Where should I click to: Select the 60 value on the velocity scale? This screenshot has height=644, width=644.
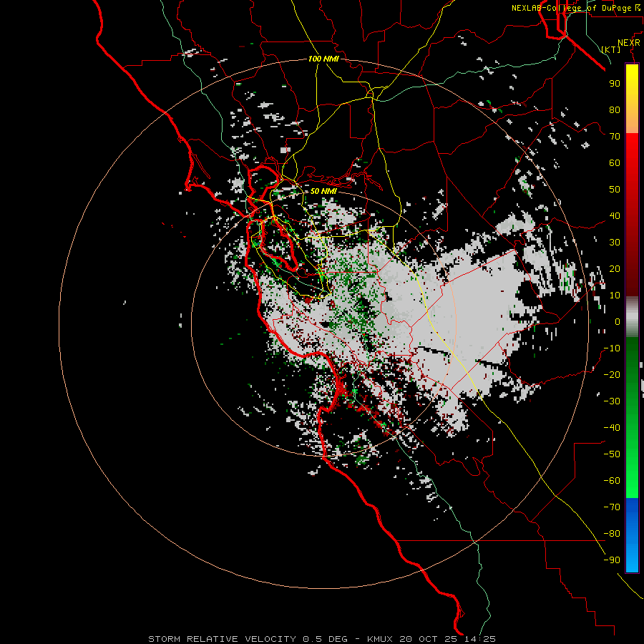[615, 162]
